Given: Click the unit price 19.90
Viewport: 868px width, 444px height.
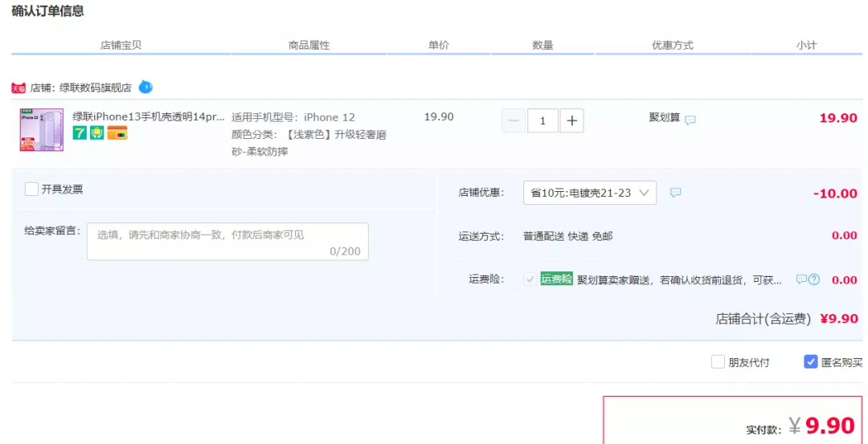Looking at the screenshot, I should pos(439,116).
